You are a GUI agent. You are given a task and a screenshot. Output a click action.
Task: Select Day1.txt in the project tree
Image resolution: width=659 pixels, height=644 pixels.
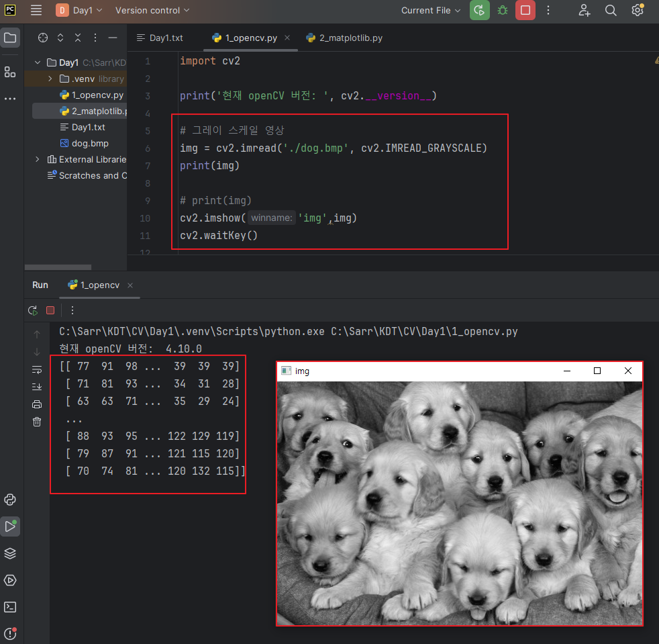tap(83, 127)
